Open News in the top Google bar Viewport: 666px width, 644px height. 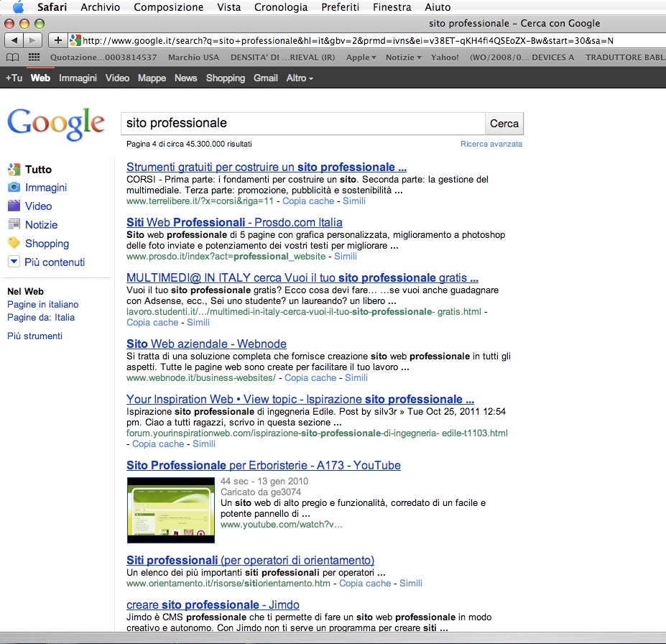tap(185, 78)
